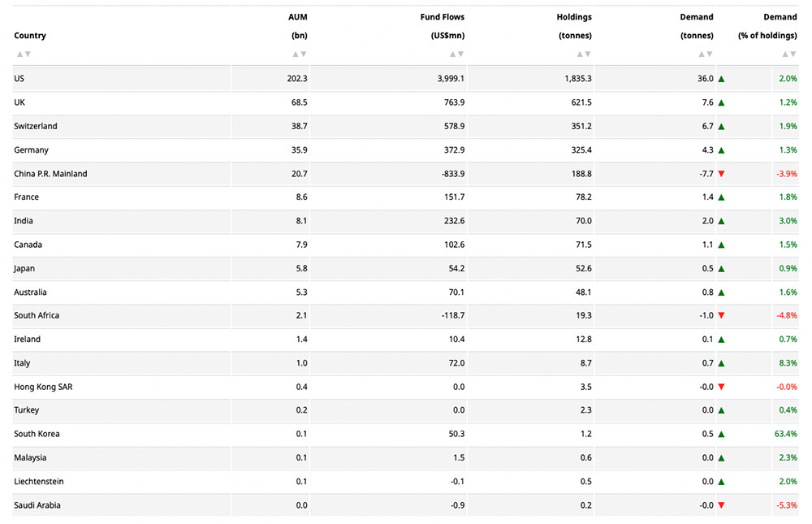Click the red down arrow in South Africa row
The image size is (812, 524).
pyautogui.click(x=721, y=315)
